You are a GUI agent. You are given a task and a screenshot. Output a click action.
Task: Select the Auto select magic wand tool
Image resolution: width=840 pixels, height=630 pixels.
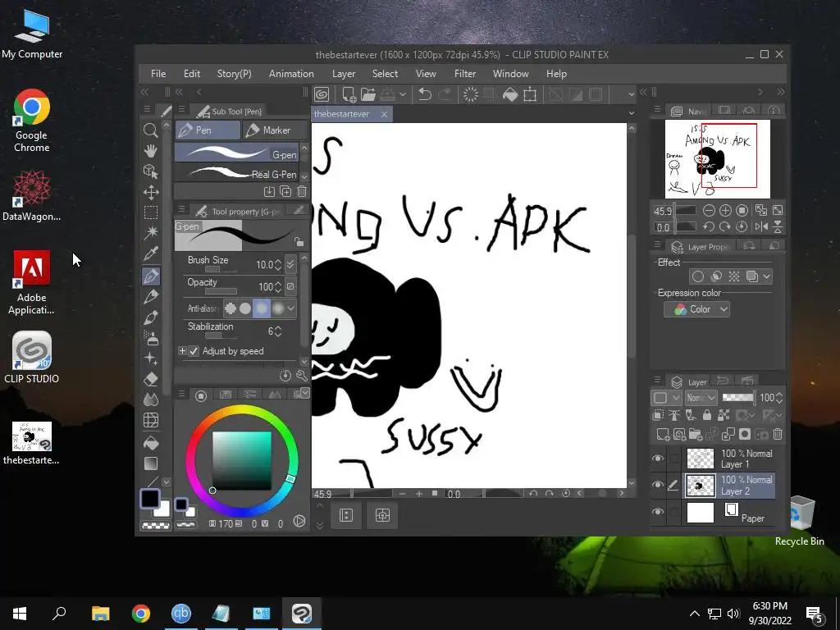(x=151, y=232)
